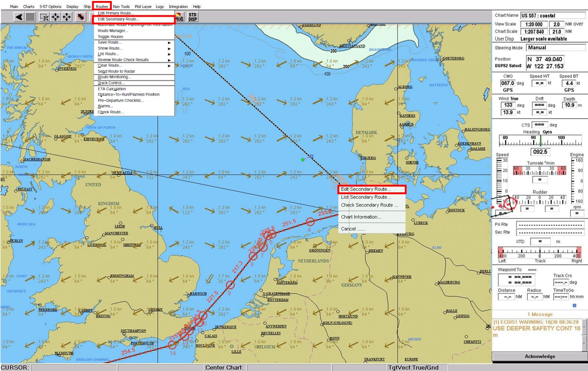The image size is (588, 371).
Task: Click the Steering Mode field showing Manual
Action: click(555, 48)
